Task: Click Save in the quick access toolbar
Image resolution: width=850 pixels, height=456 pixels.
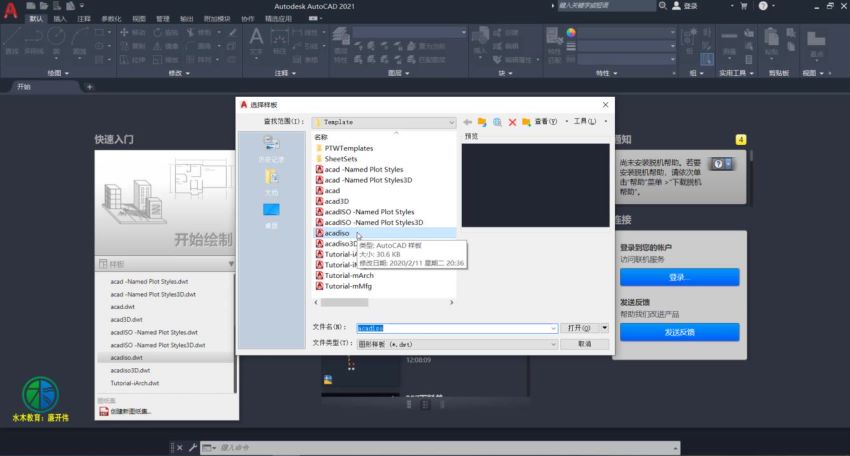Action: 57,6
